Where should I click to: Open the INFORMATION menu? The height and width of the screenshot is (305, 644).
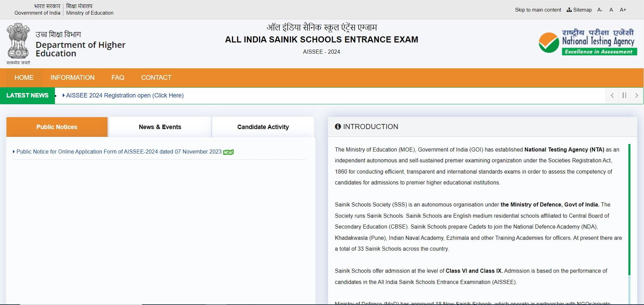point(73,77)
